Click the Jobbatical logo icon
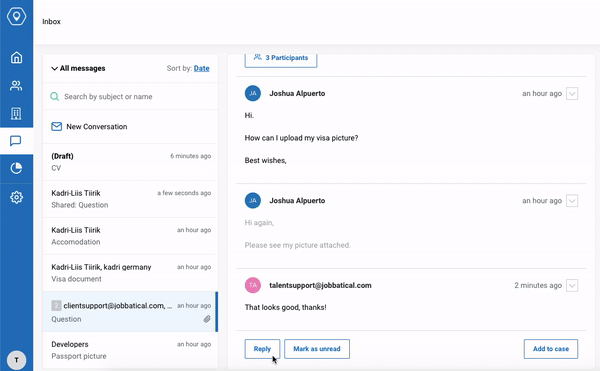The height and width of the screenshot is (371, 600). [x=16, y=16]
